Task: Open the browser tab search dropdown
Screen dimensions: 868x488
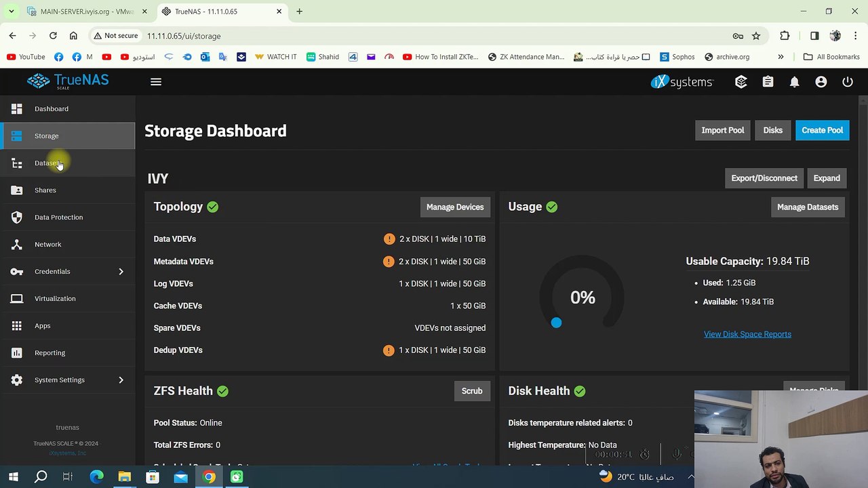Action: [x=11, y=12]
